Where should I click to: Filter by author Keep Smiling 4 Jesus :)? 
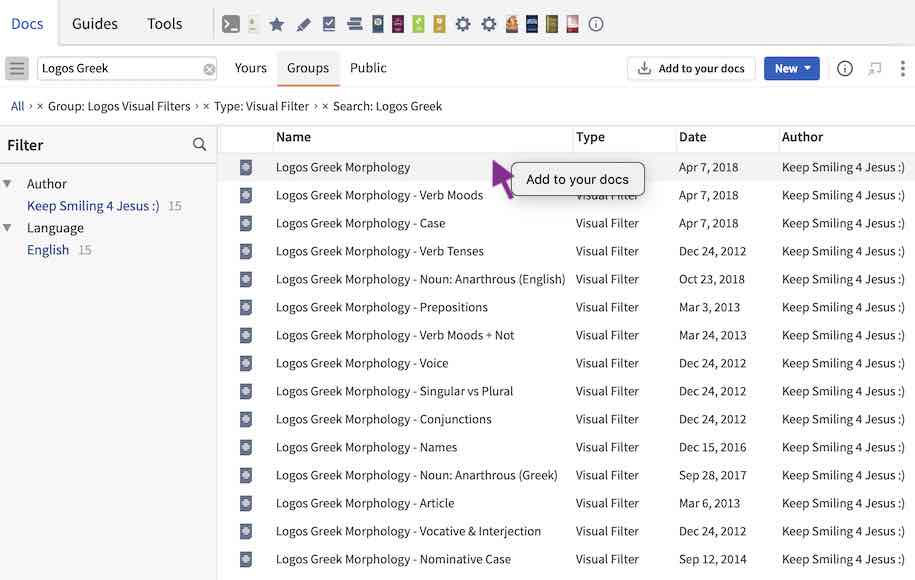tap(93, 206)
